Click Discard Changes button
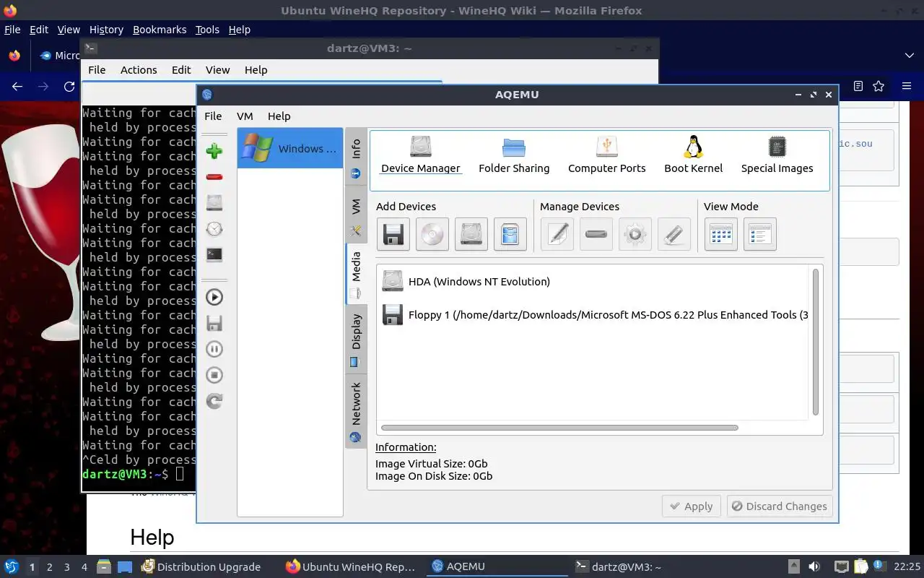The width and height of the screenshot is (924, 578). coord(780,506)
